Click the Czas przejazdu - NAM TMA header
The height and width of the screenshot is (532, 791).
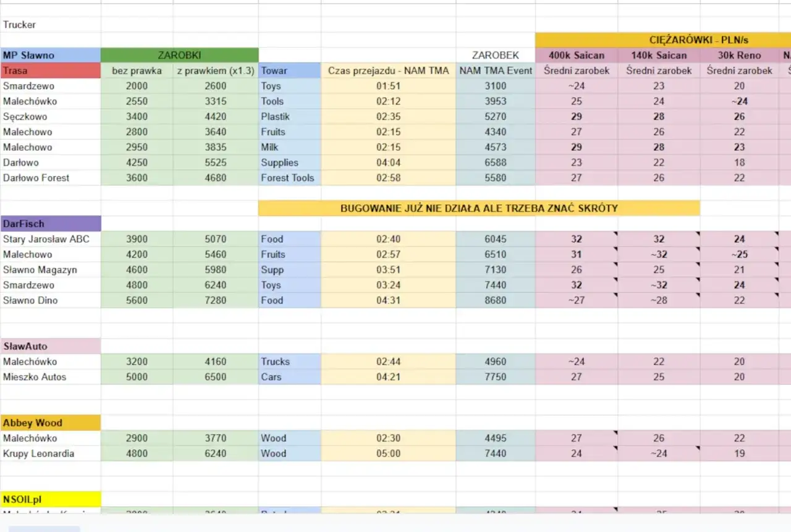[x=389, y=70]
